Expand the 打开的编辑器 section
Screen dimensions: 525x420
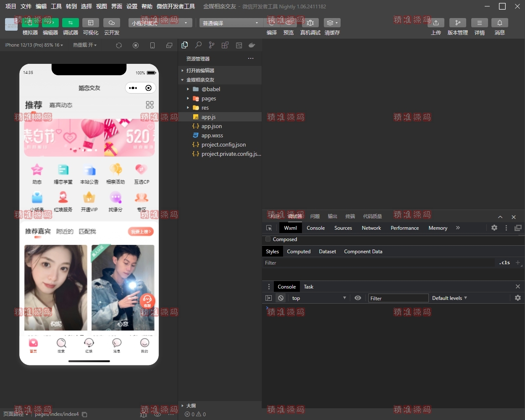click(220, 70)
